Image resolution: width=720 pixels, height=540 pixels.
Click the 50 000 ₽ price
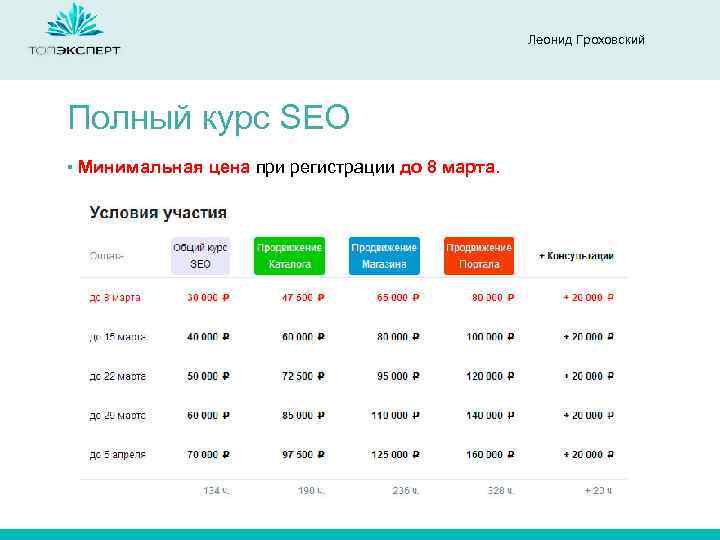(208, 376)
